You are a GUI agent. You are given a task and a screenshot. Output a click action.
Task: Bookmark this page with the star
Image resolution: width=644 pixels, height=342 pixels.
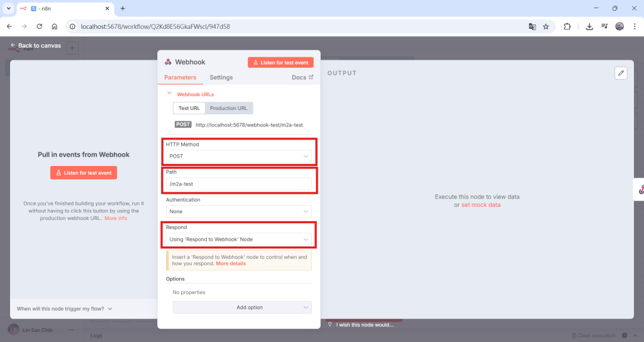click(546, 26)
